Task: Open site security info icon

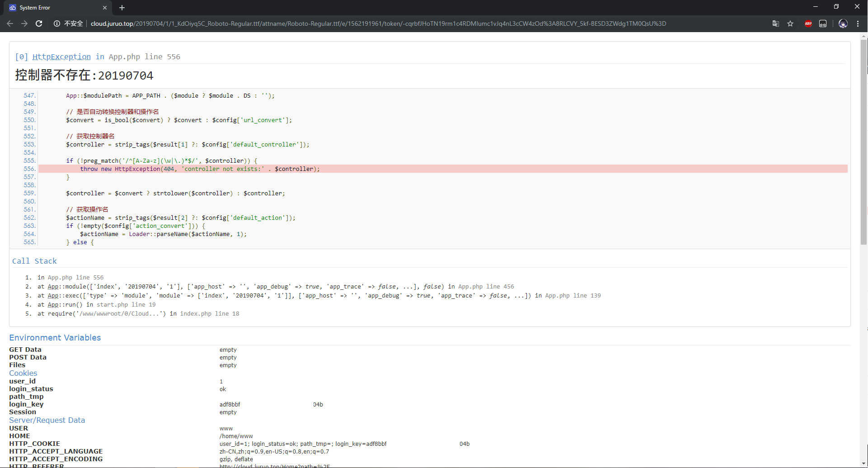Action: click(x=57, y=24)
